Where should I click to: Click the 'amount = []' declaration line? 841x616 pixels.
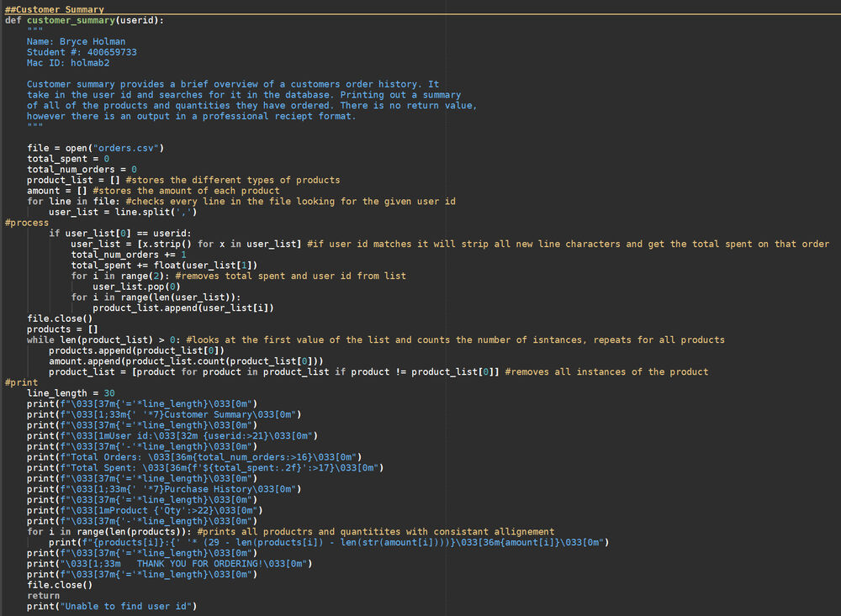click(x=153, y=191)
